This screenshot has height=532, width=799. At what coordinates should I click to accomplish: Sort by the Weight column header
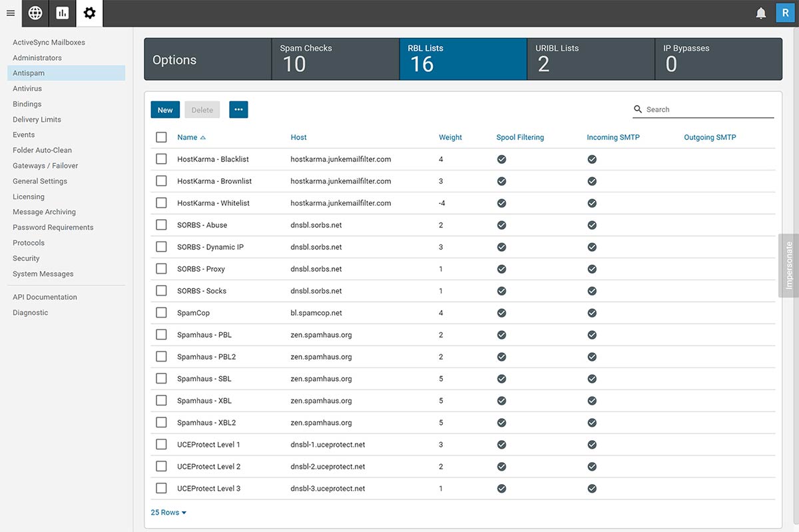point(450,137)
